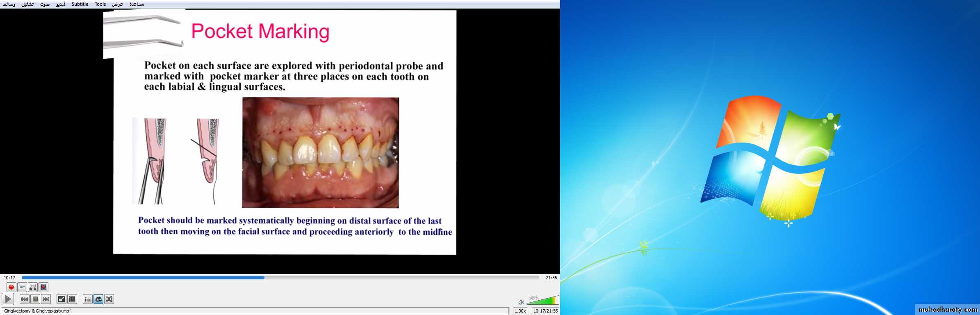This screenshot has width=980, height=315.
Task: Skip to the next media item
Action: 46,299
